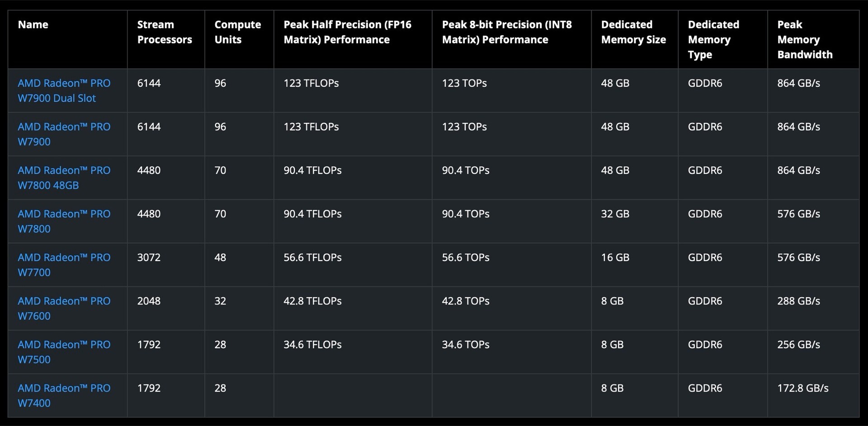Visit the AMD Radeon PRO W7600 link
This screenshot has height=426, width=868.
coord(64,308)
